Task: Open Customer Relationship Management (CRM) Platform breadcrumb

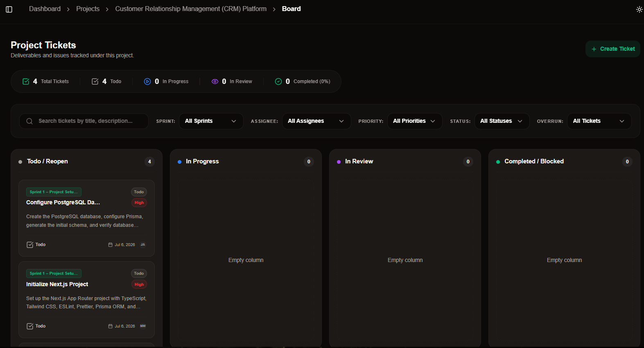Action: (191, 9)
